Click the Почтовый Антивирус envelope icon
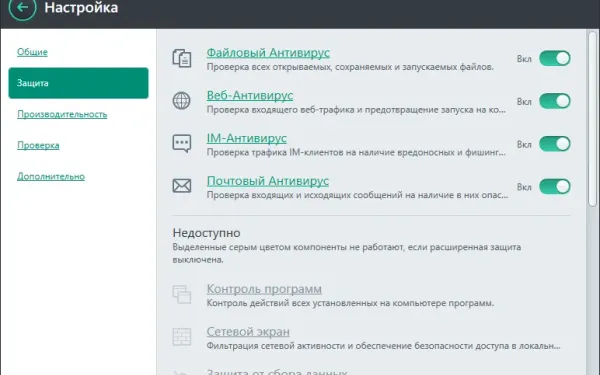Screen dimensions: 600x375 coord(182,186)
